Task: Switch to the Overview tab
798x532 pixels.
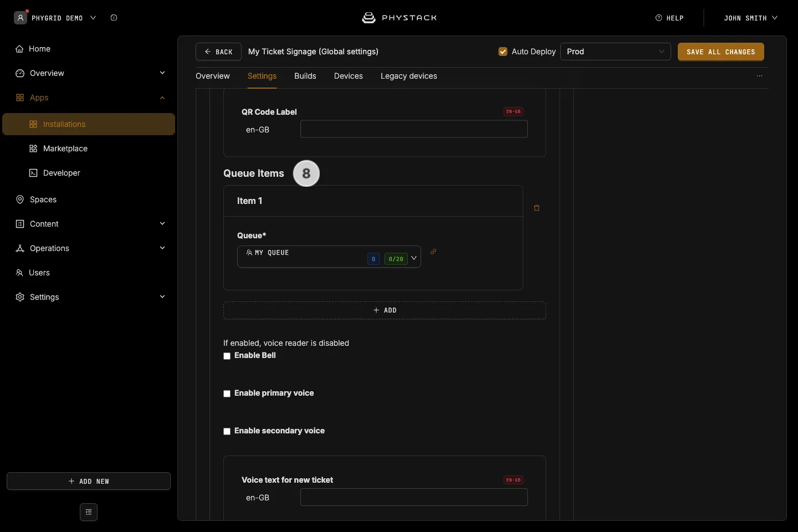Action: point(213,76)
